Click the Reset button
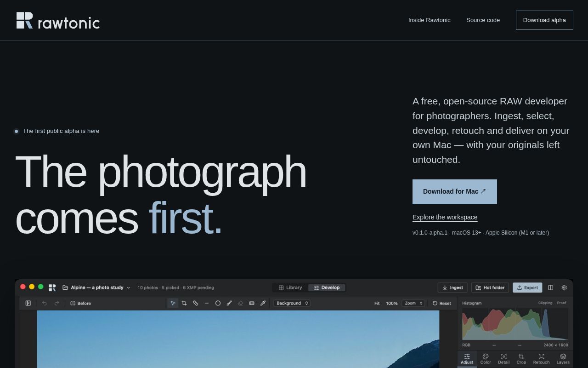The height and width of the screenshot is (368, 588). (441, 303)
